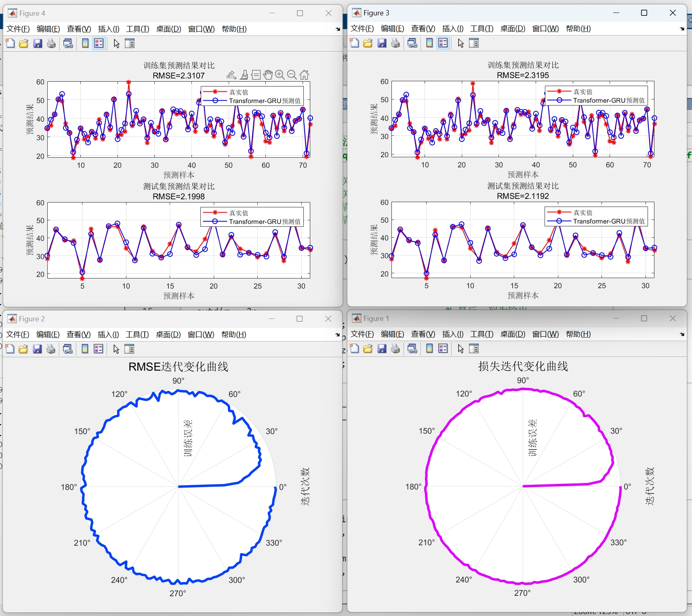Click the New Figure icon in Figure 4's toolbar

[10, 43]
